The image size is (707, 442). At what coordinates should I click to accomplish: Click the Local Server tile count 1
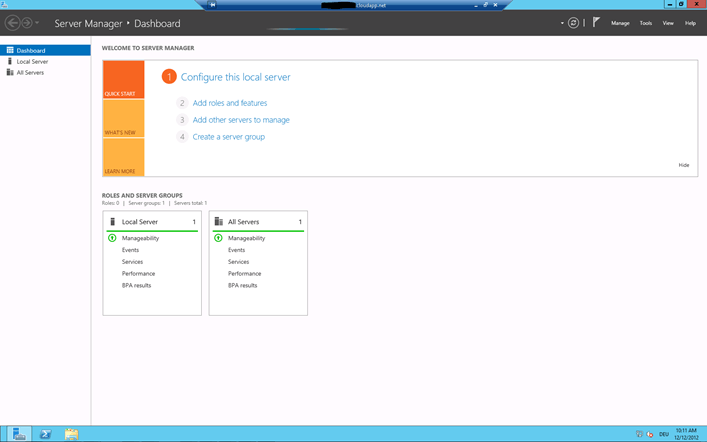tap(194, 222)
